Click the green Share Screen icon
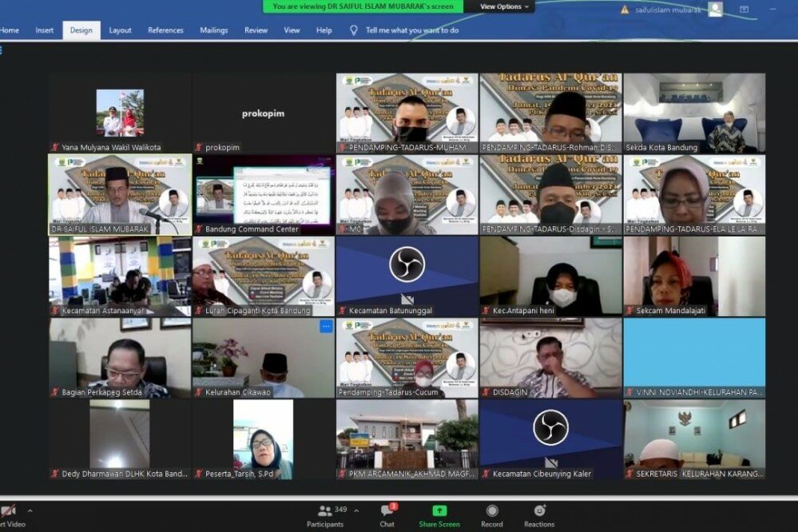Screen dimensions: 798x532 pos(439,511)
